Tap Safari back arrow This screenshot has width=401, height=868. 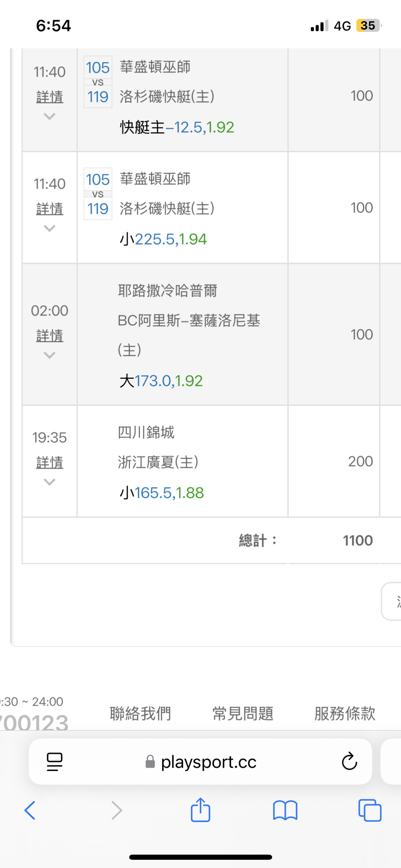click(30, 810)
